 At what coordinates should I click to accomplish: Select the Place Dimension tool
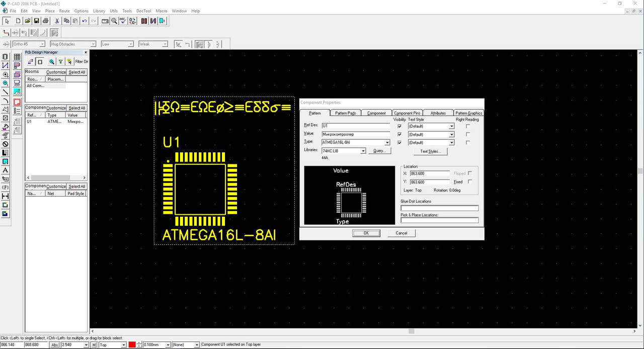click(5, 196)
